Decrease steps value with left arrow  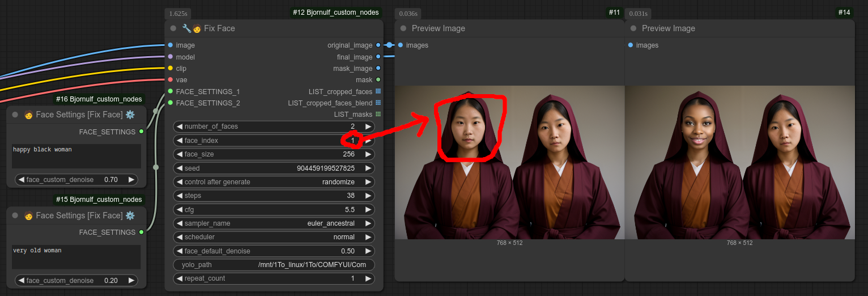[x=180, y=196]
